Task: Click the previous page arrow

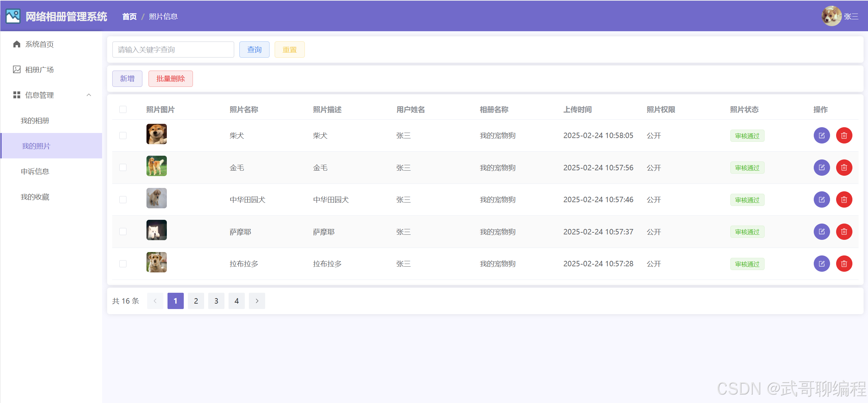Action: [155, 301]
